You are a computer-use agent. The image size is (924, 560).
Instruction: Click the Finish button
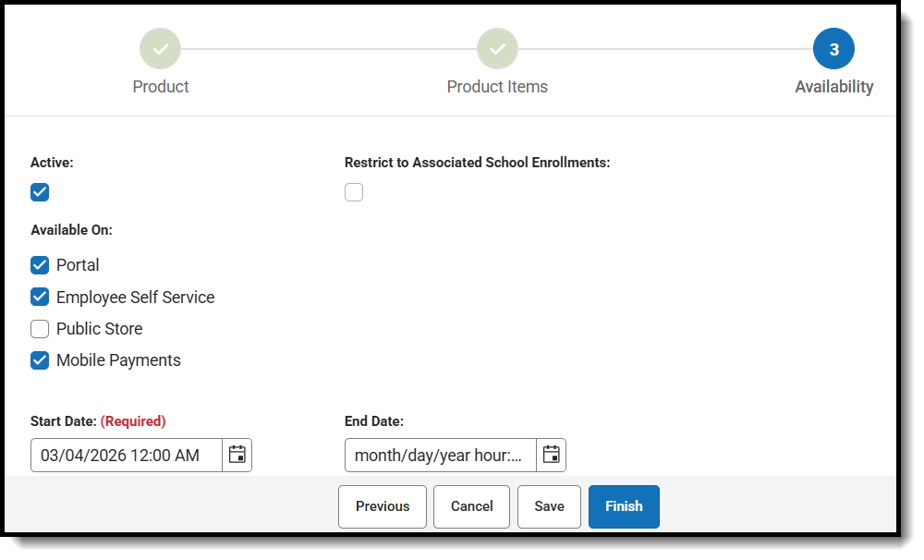[x=624, y=506]
